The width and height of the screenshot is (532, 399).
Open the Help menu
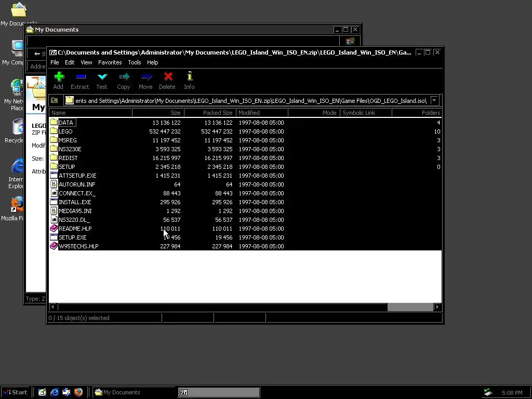[x=152, y=62]
